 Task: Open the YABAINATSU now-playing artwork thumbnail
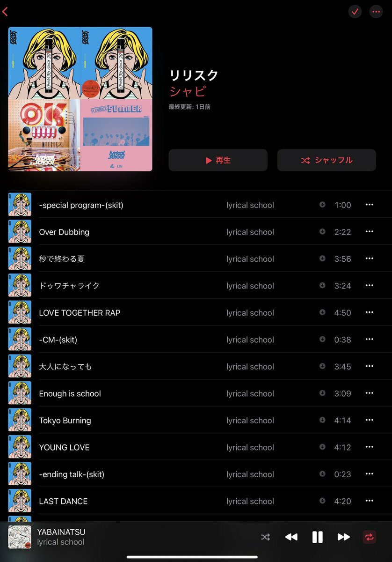(x=20, y=537)
